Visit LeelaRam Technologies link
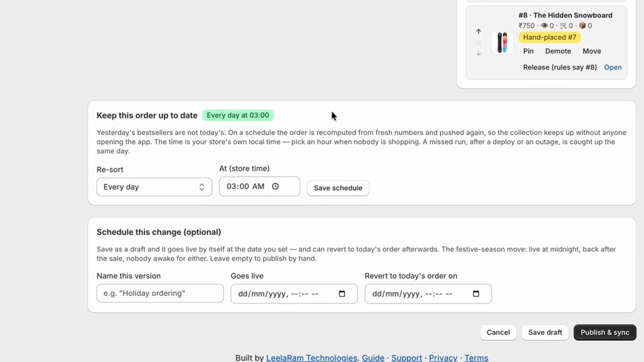644x362 pixels. [312, 358]
